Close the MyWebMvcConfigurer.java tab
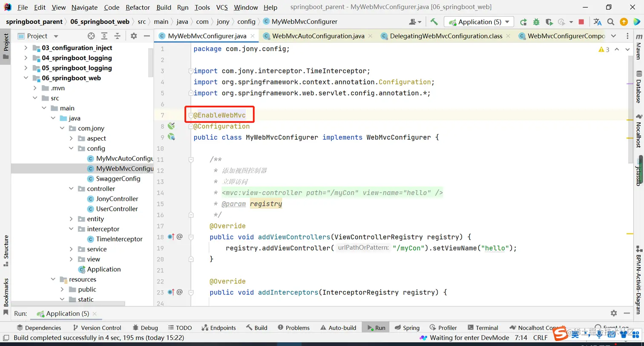644x346 pixels. [253, 36]
